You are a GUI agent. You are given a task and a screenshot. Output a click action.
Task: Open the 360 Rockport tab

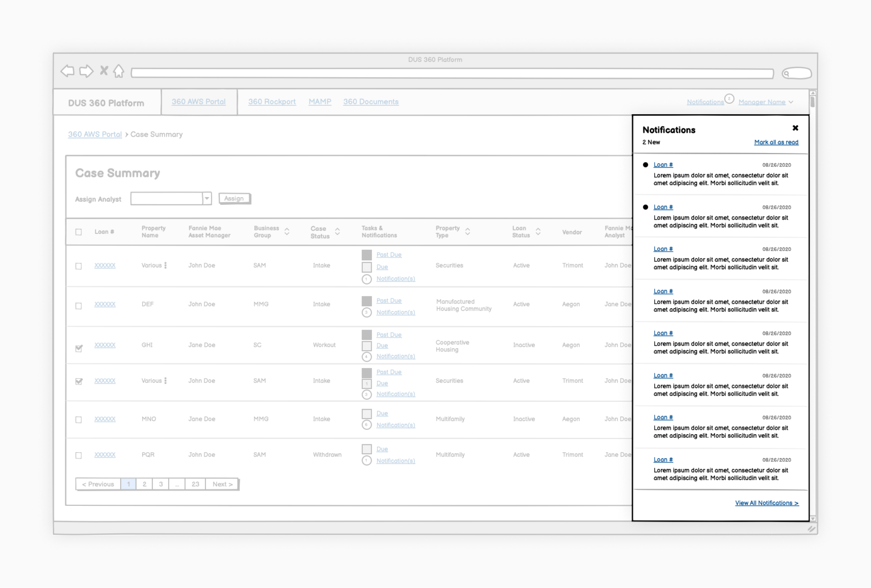point(272,102)
